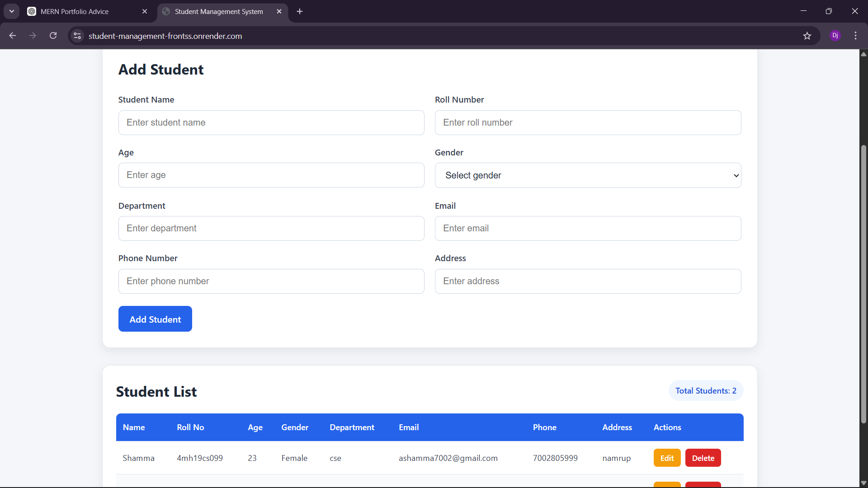Click the Total Students: 2 badge
Viewport: 868px width, 488px height.
[x=706, y=390]
